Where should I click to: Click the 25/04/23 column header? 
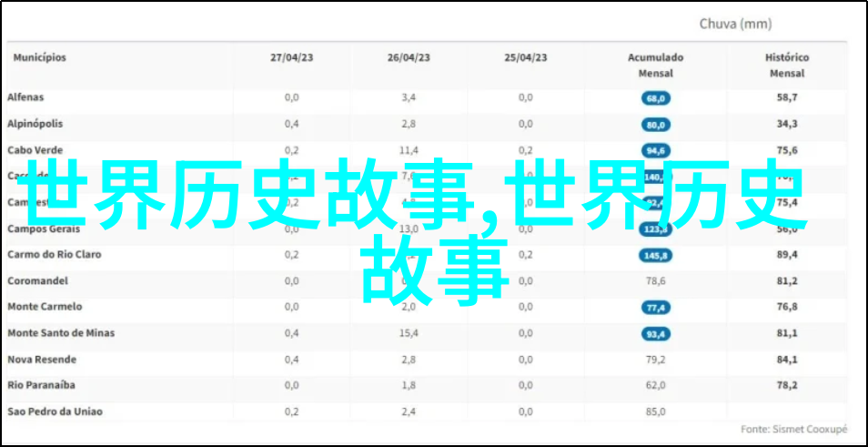tap(526, 57)
